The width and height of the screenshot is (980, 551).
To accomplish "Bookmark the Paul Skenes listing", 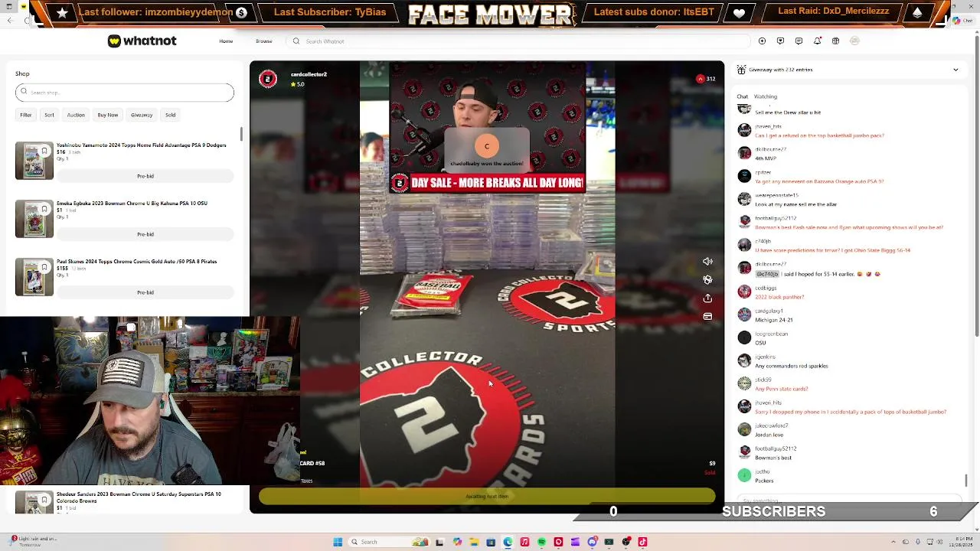I will 44,267.
